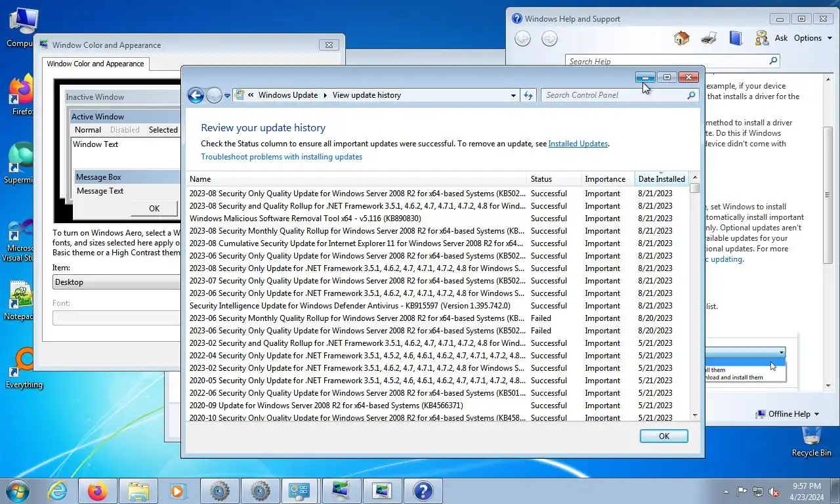This screenshot has width=840, height=504.
Task: Click forward arrow in update history window
Action: 214,95
